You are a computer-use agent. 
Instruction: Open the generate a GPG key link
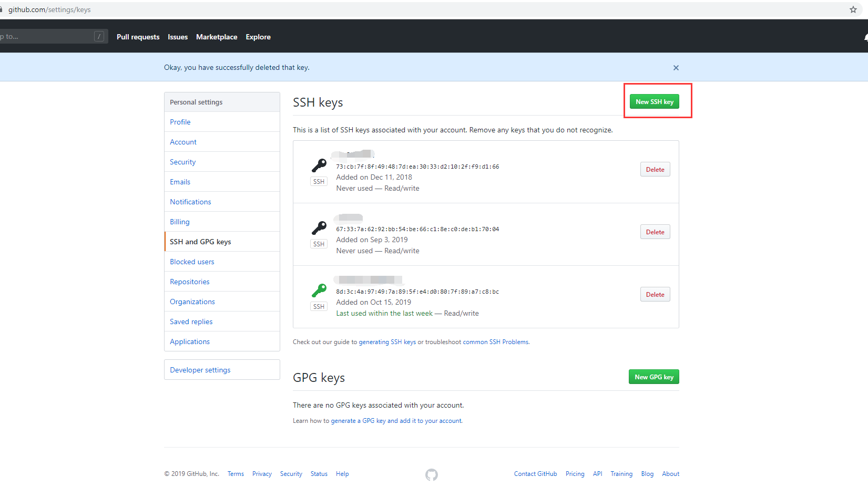point(396,421)
